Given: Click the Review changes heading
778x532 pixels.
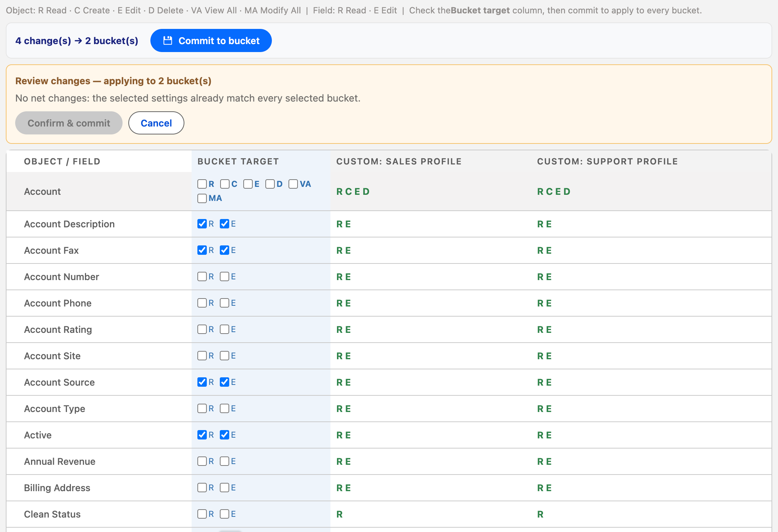Looking at the screenshot, I should [113, 81].
